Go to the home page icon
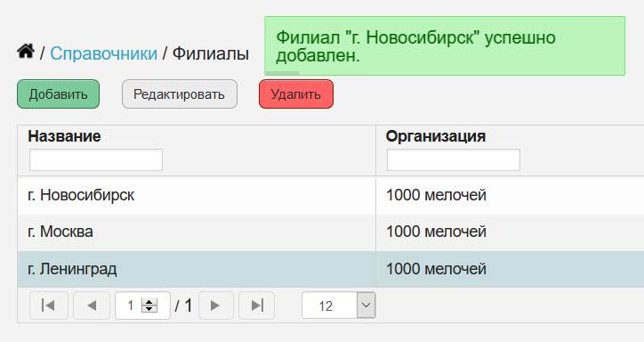 click(x=26, y=52)
